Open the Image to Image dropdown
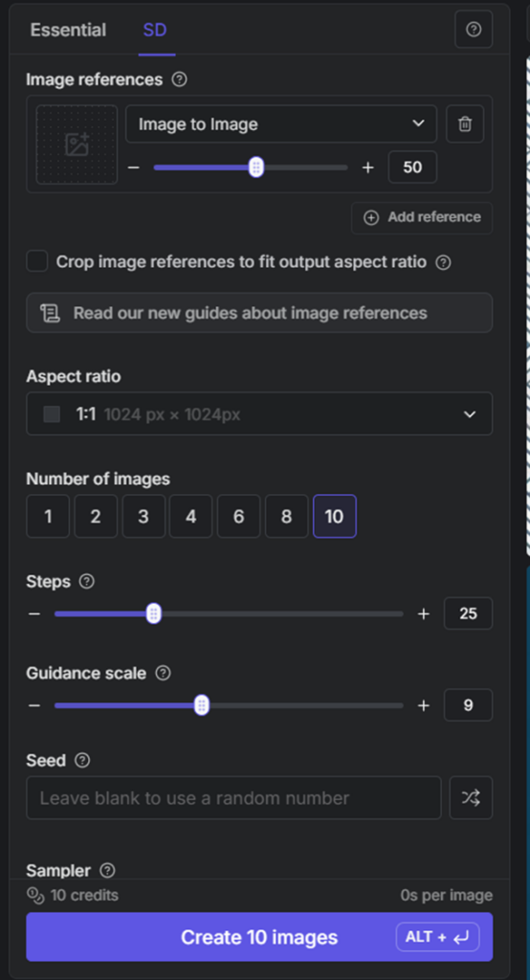Image resolution: width=530 pixels, height=980 pixels. tap(281, 124)
